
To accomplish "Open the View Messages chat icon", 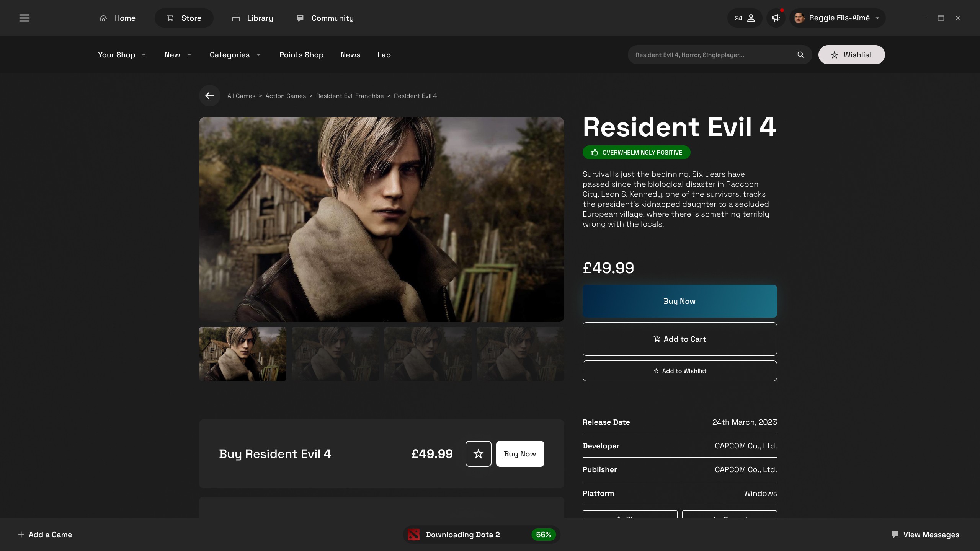I will [x=895, y=535].
